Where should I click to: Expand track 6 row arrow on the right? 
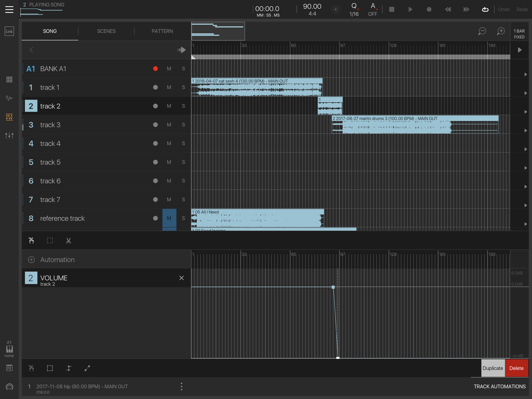(526, 187)
